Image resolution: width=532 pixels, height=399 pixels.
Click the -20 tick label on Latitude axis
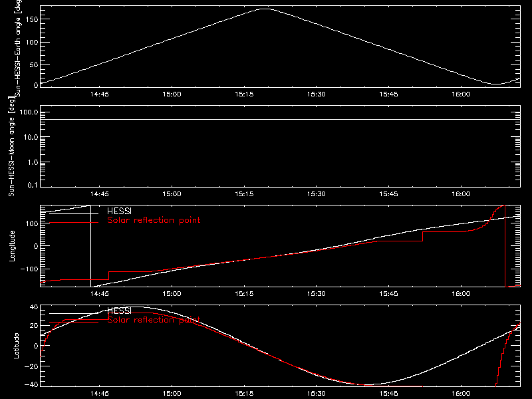[x=31, y=366]
